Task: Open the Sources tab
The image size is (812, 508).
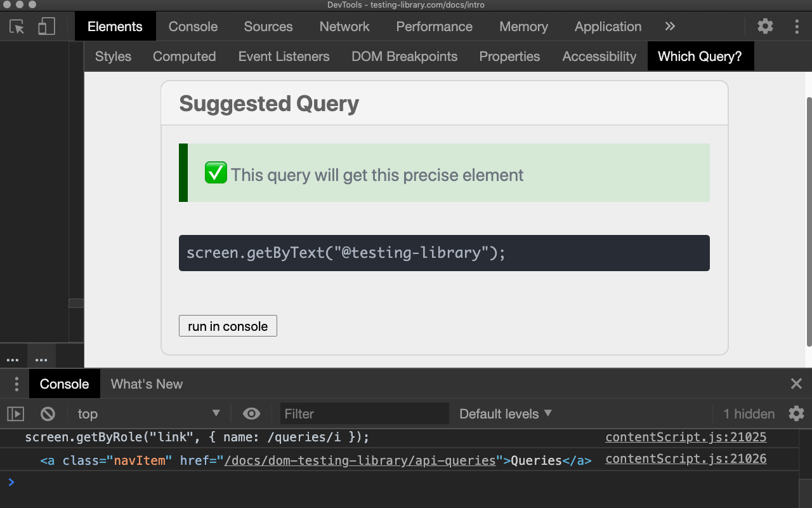Action: pyautogui.click(x=268, y=27)
